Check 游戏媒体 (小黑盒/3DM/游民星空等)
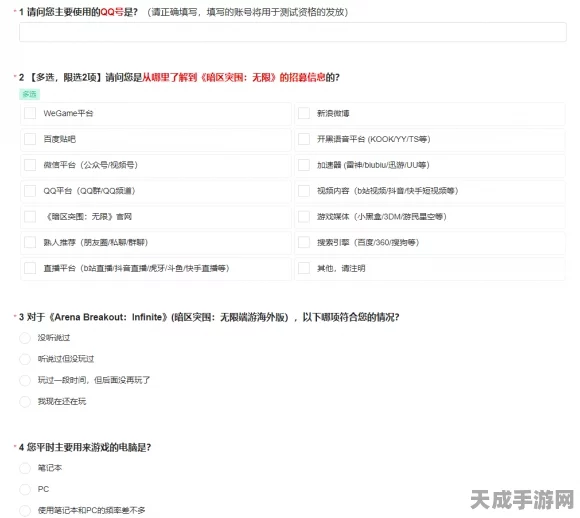Image resolution: width=580 pixels, height=518 pixels. click(x=304, y=216)
